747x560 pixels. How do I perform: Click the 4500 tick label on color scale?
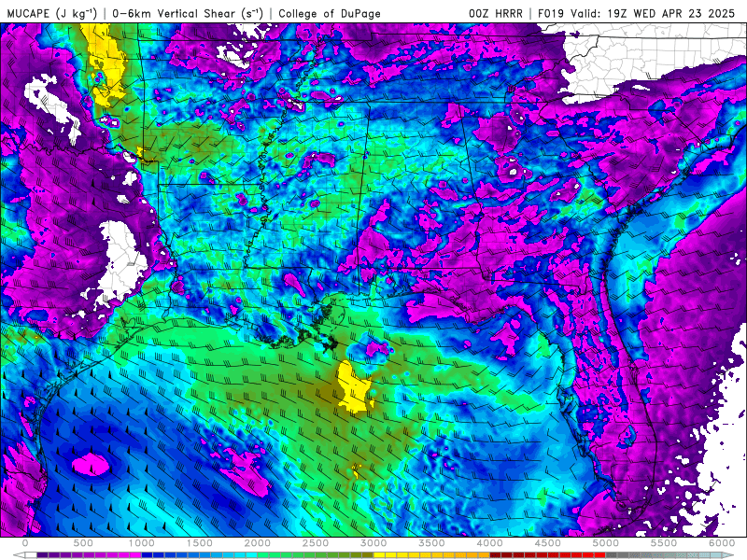[548, 543]
